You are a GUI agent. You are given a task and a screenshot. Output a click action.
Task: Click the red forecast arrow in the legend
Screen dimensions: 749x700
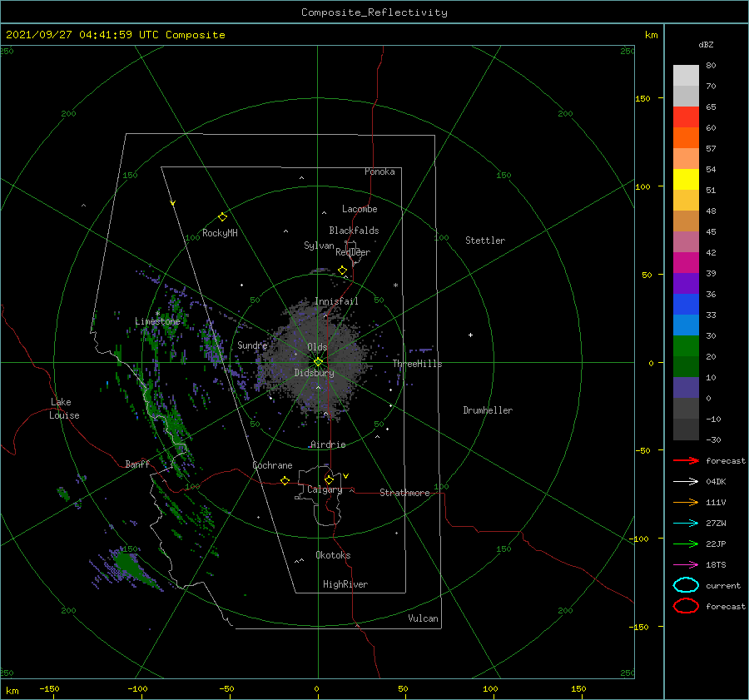click(x=686, y=460)
